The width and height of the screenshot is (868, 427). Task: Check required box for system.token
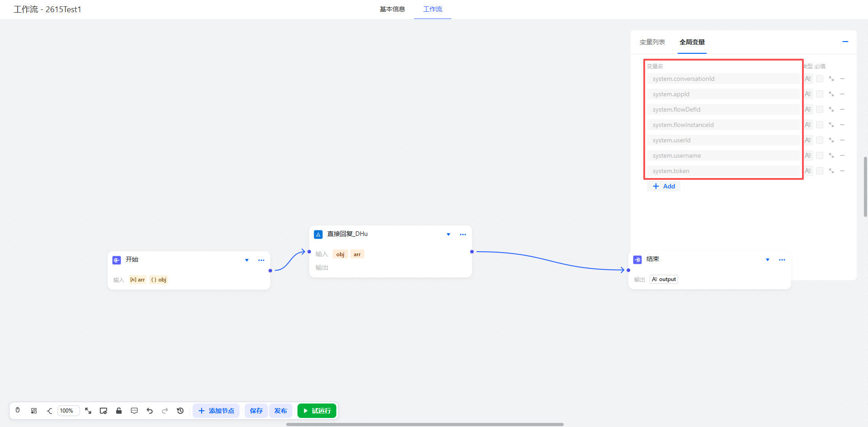click(819, 171)
